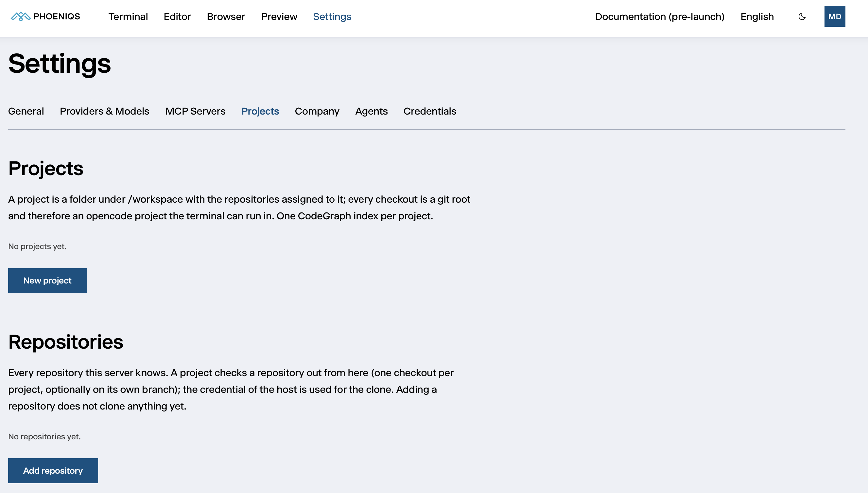Go to the Preview view
This screenshot has width=868, height=493.
[279, 17]
